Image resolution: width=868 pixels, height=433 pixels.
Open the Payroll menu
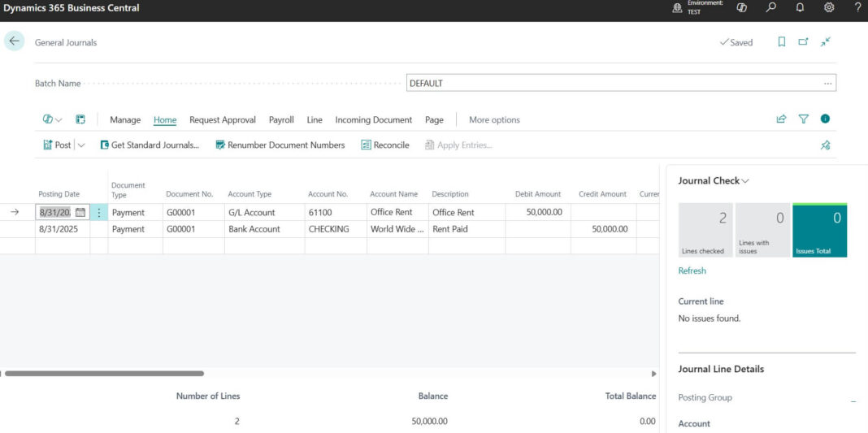click(281, 120)
